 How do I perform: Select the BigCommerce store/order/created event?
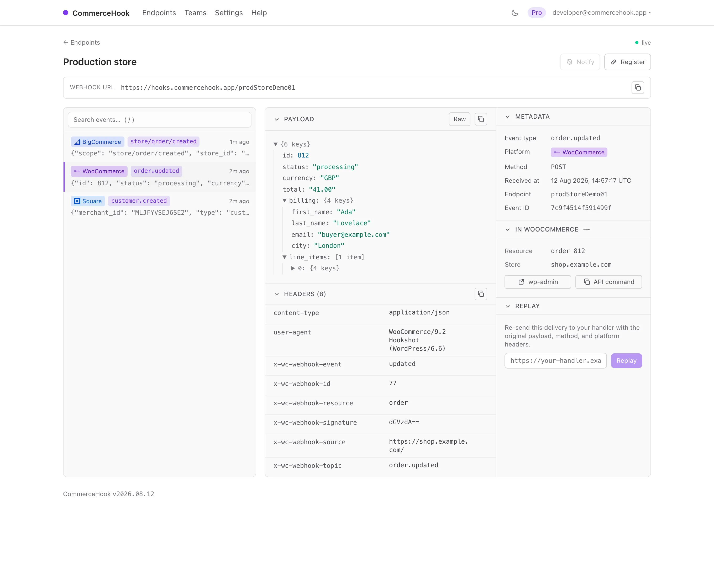tap(160, 147)
